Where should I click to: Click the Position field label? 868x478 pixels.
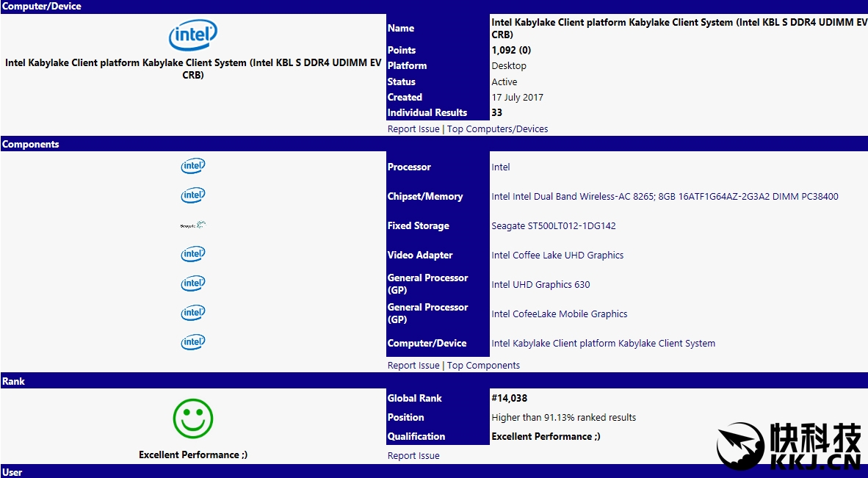point(406,417)
